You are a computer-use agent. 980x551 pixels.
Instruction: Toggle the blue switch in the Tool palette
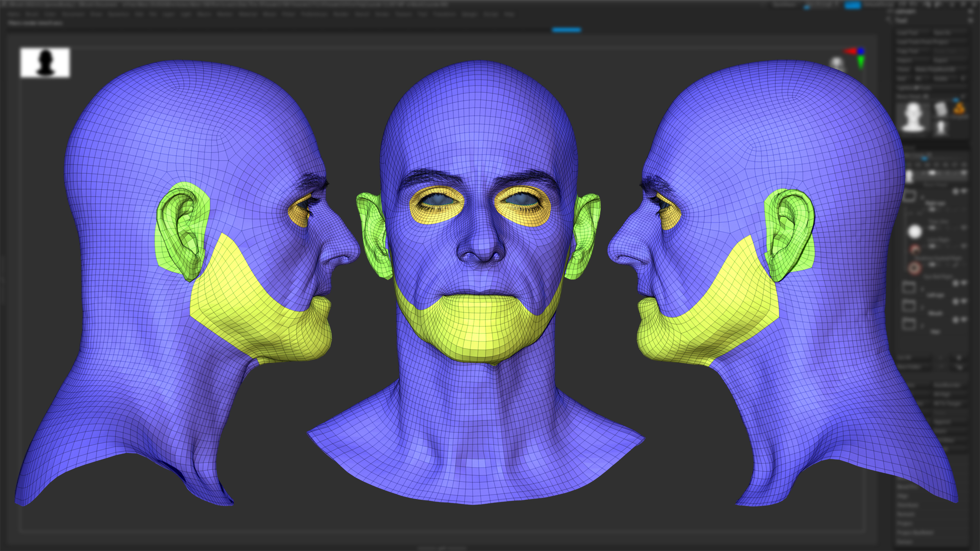(956, 100)
